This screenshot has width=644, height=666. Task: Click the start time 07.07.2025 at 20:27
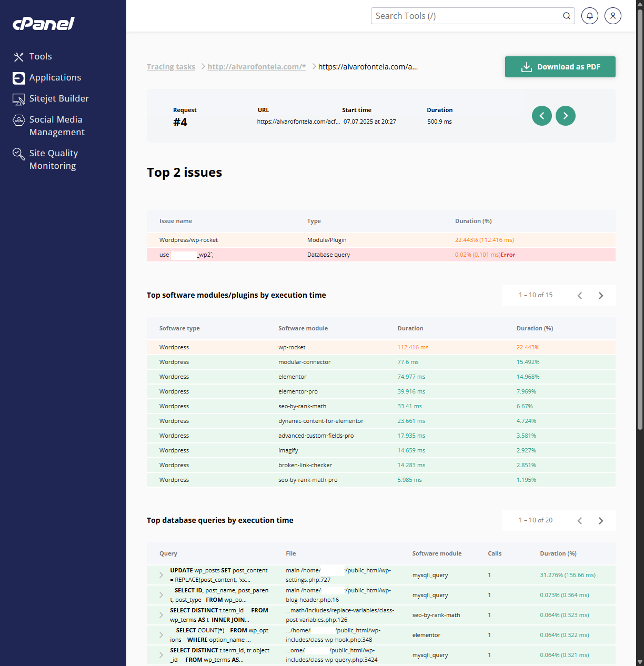point(370,122)
